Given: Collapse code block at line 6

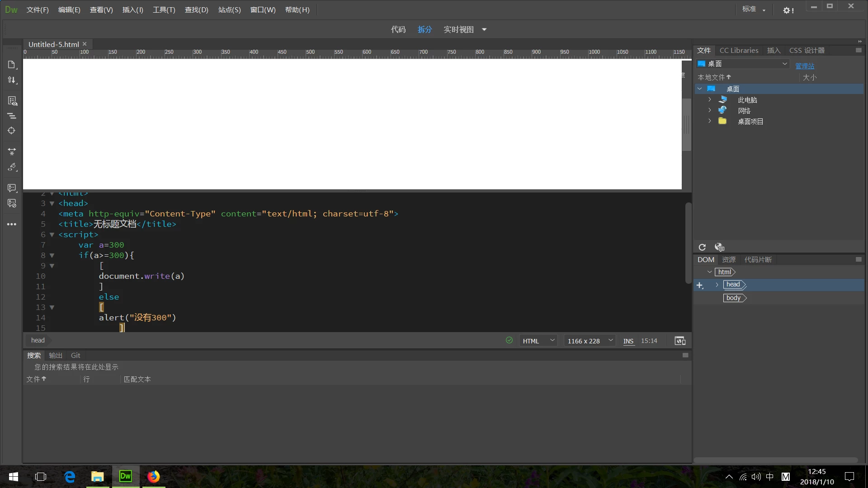Looking at the screenshot, I should (x=52, y=235).
